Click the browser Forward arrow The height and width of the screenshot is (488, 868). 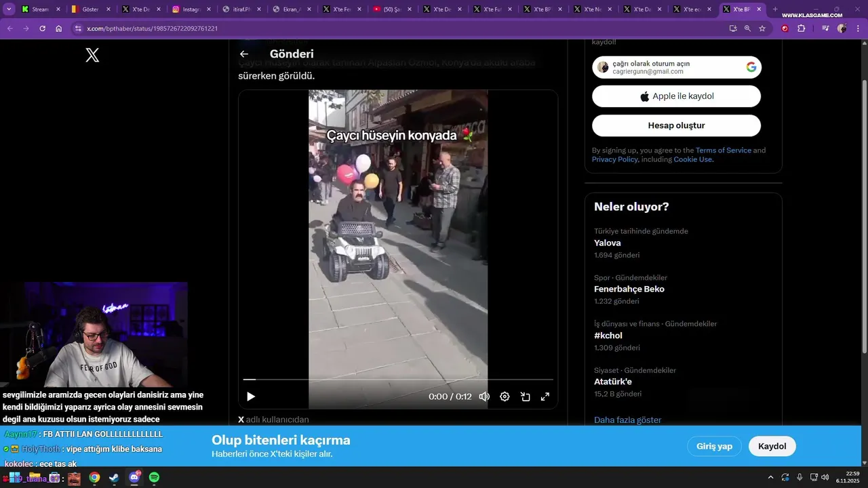click(x=26, y=28)
